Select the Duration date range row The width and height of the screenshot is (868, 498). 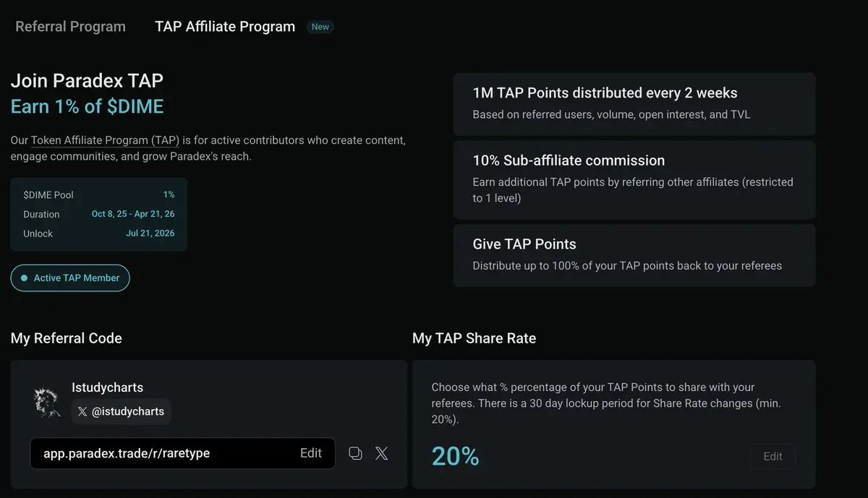click(98, 214)
